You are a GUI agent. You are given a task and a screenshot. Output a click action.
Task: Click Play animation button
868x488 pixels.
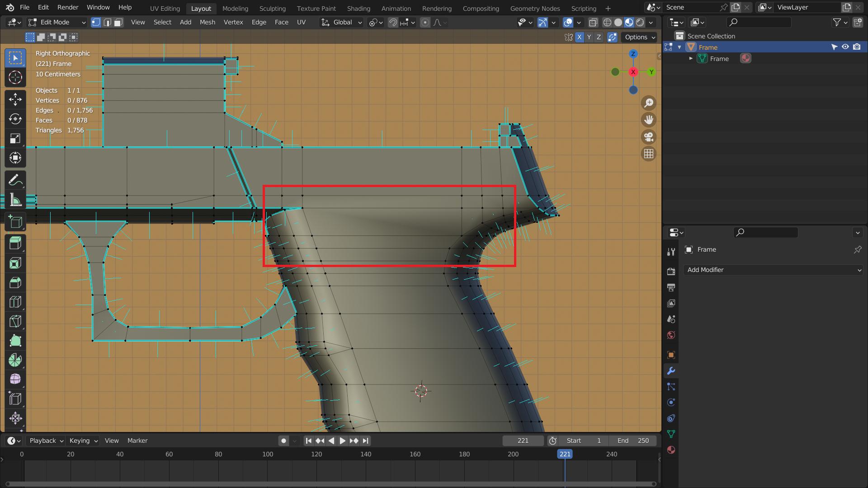342,441
